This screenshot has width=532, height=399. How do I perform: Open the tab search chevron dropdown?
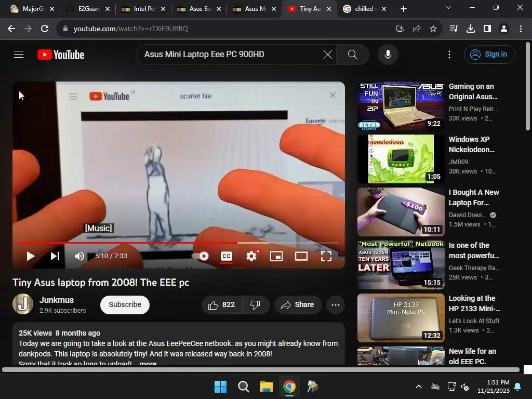(448, 7)
